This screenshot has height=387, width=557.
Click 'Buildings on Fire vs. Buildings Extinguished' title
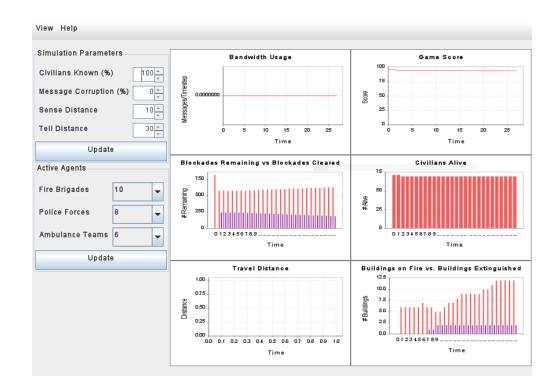441,268
